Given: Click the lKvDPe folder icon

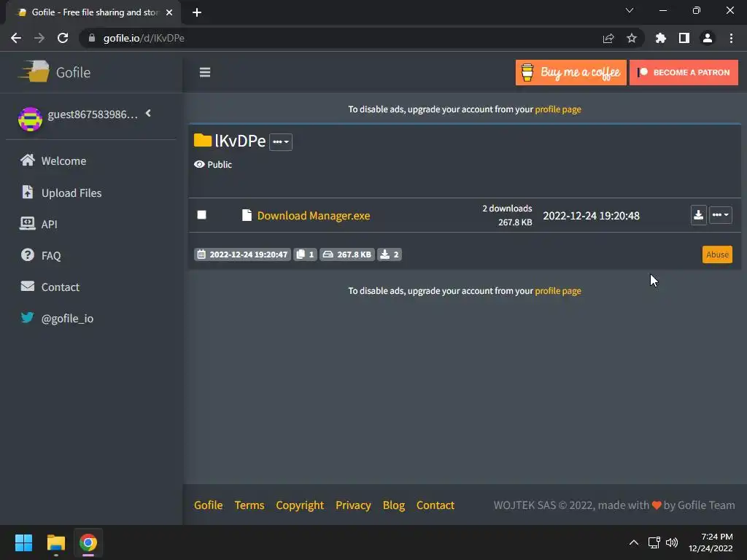Looking at the screenshot, I should (203, 140).
